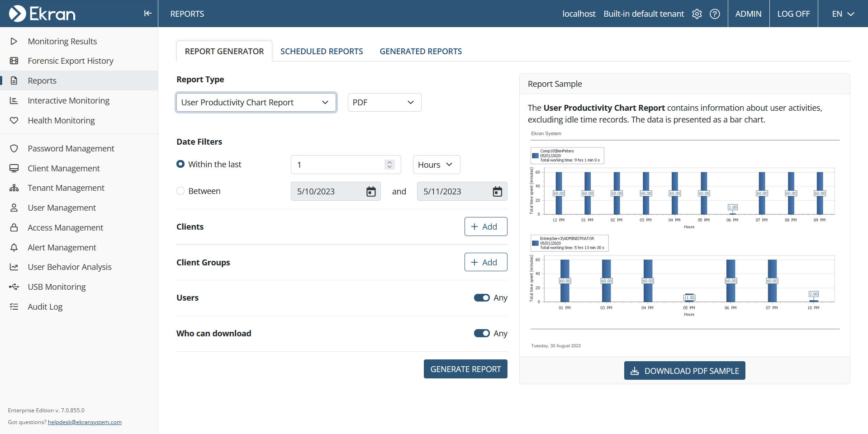Click the LOG OFF button
Image resolution: width=868 pixels, height=434 pixels.
pos(794,14)
